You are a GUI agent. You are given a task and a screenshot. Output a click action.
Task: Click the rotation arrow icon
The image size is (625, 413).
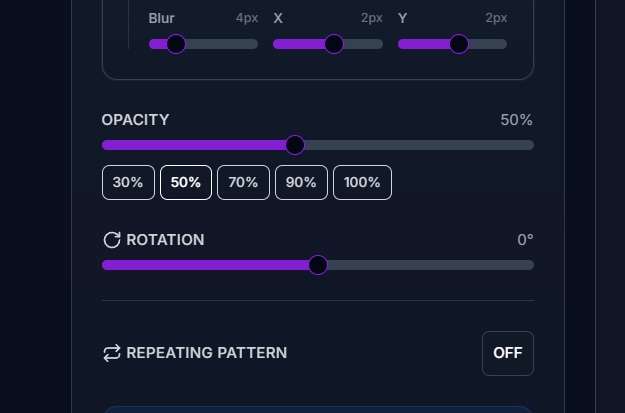(x=111, y=240)
